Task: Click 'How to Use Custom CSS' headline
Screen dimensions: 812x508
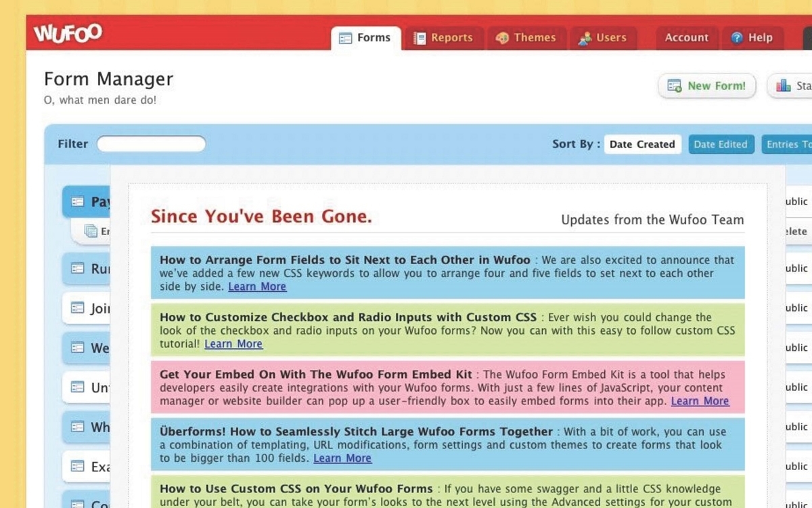Action: pos(296,488)
